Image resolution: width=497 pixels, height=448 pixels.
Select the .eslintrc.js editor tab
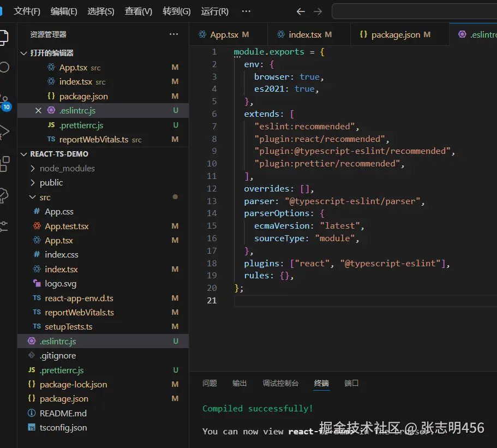coord(473,34)
